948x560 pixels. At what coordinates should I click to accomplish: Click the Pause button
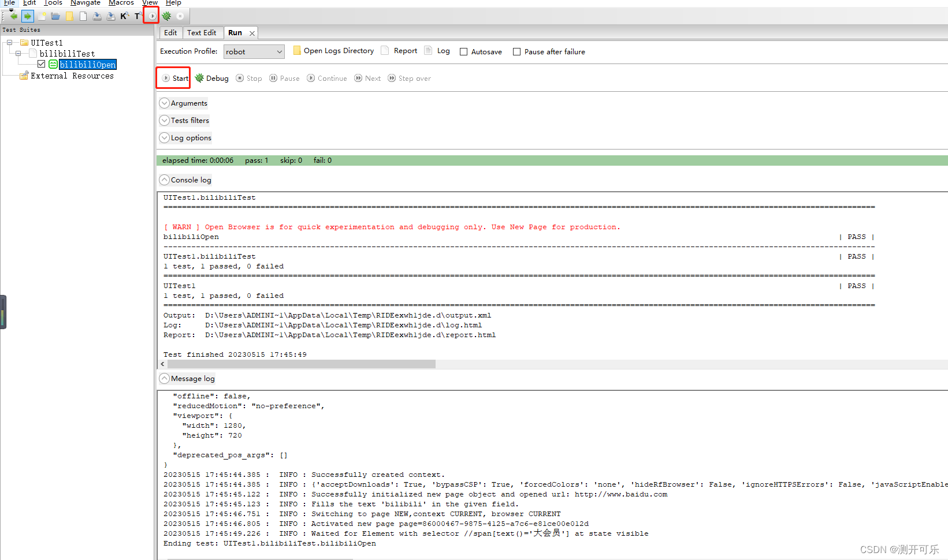[284, 79]
